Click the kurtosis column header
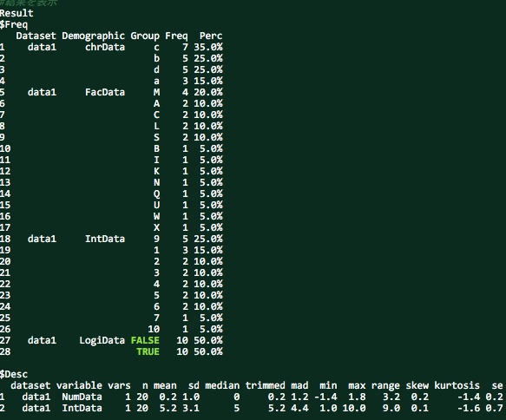This screenshot has height=420, width=506. coord(457,385)
